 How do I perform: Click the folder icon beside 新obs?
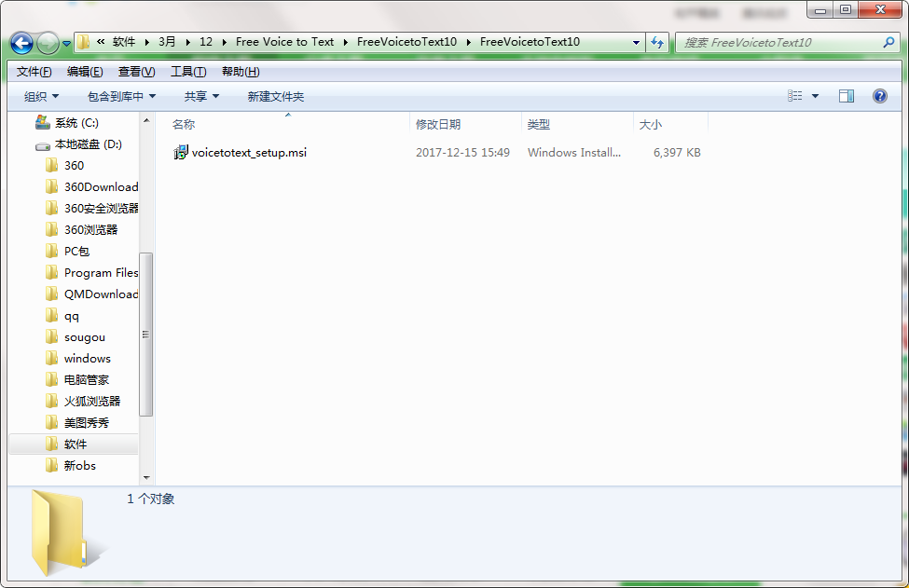coord(51,465)
